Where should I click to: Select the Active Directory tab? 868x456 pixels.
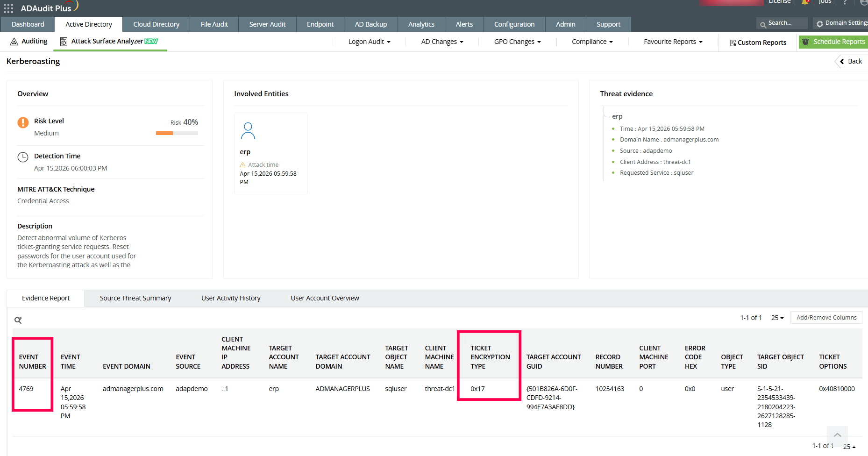tap(89, 24)
